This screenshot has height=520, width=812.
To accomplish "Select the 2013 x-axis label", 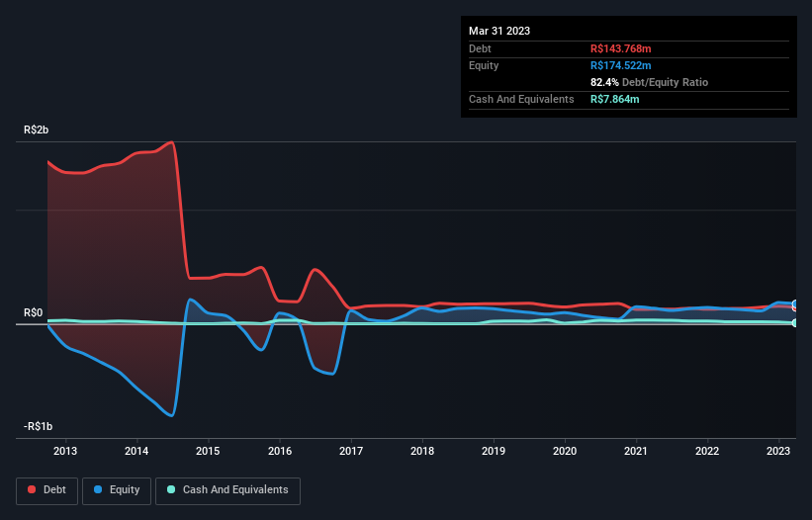I will click(65, 451).
